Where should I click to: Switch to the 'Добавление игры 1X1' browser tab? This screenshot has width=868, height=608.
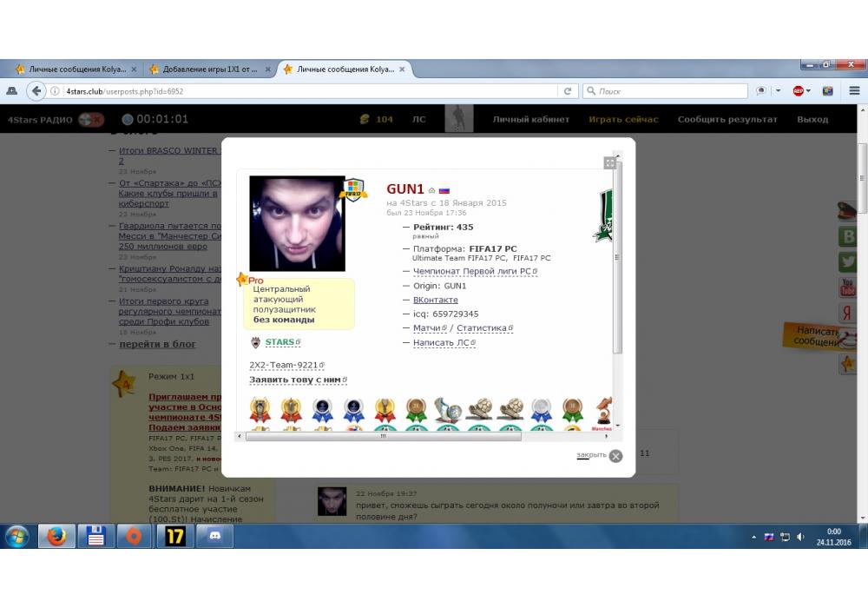210,69
